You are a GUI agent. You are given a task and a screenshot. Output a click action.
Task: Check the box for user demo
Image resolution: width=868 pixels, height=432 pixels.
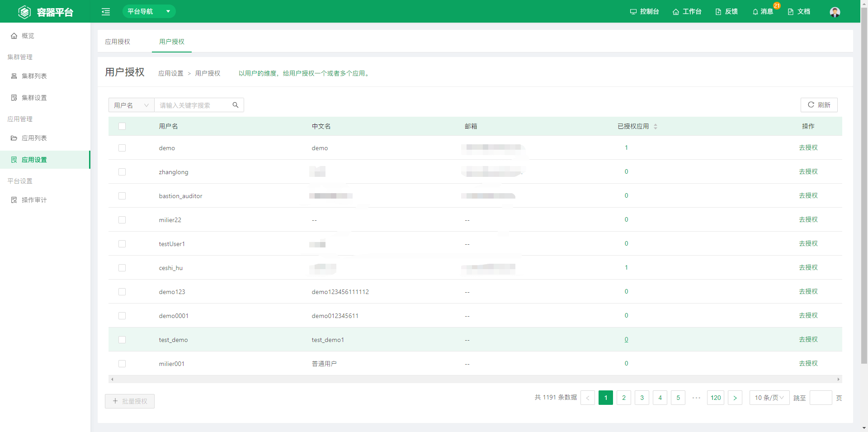pos(122,148)
